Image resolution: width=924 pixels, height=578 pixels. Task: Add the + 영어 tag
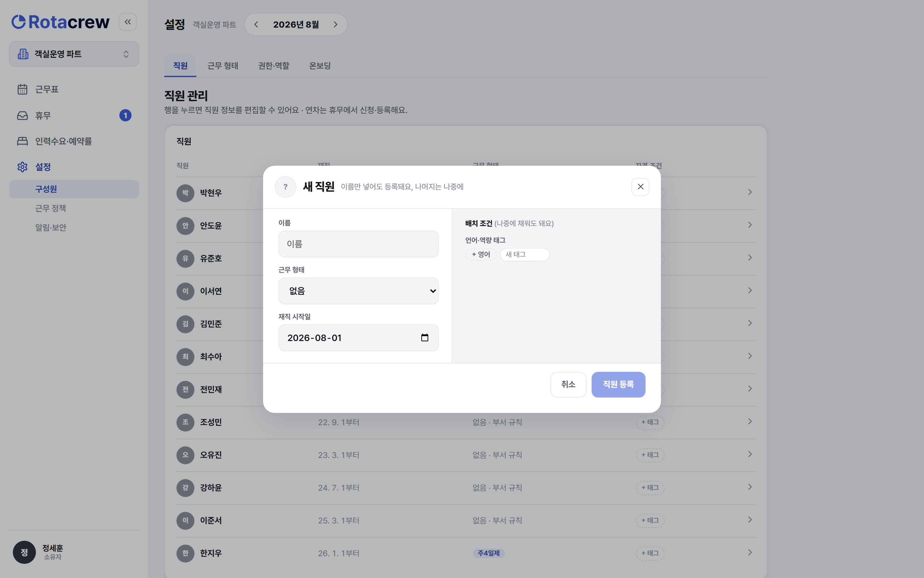click(x=481, y=255)
